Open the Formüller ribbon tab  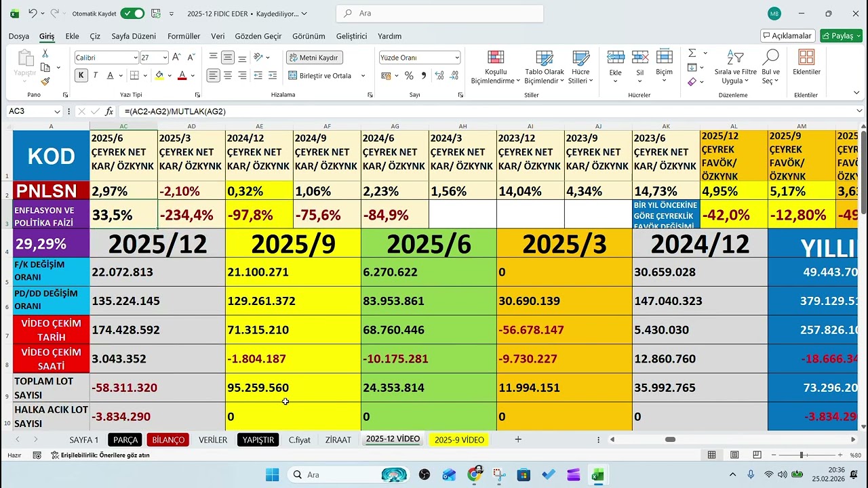point(184,36)
